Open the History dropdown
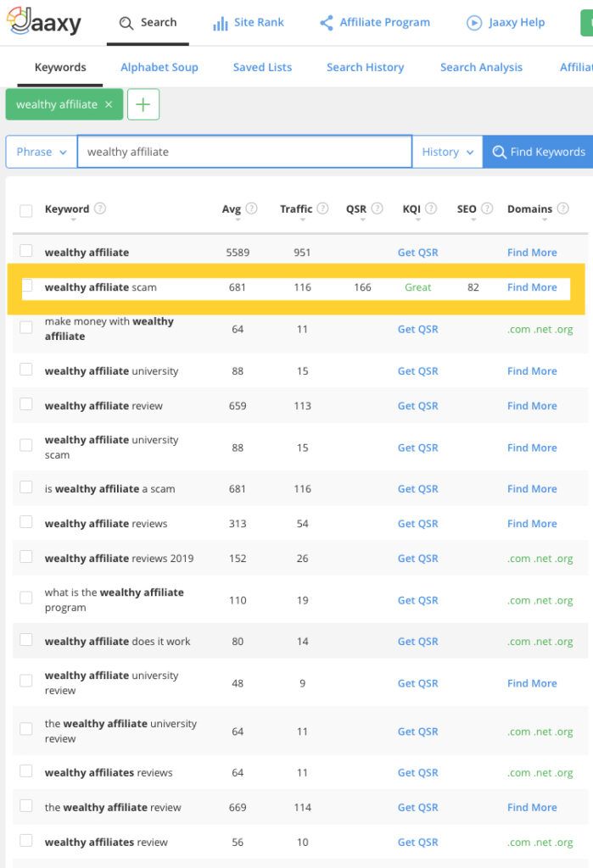Image resolution: width=593 pixels, height=868 pixels. coord(447,152)
